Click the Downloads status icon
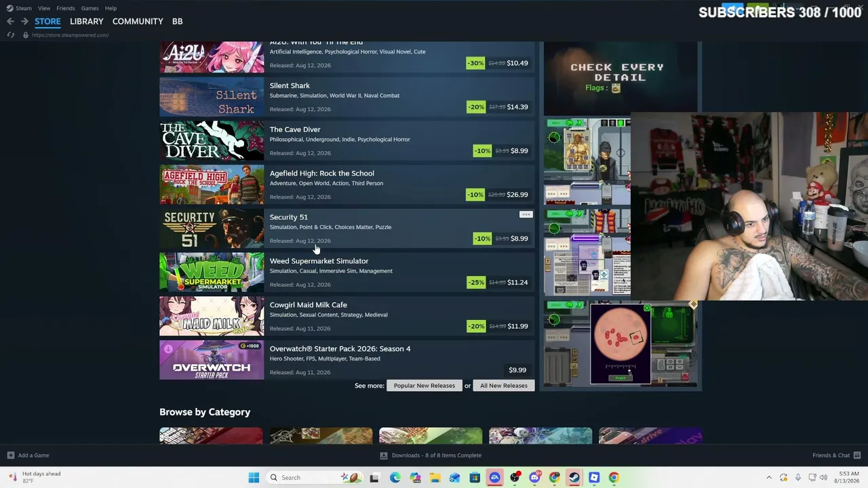The width and height of the screenshot is (868, 488). coord(384,455)
